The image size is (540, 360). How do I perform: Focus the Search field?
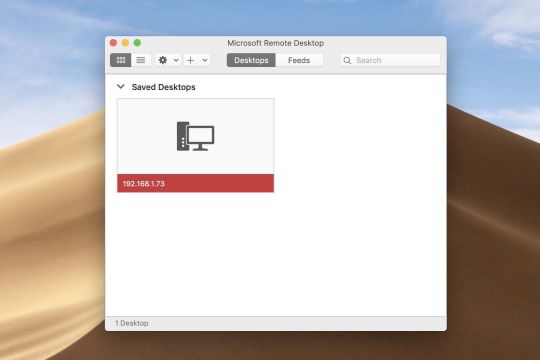[390, 60]
